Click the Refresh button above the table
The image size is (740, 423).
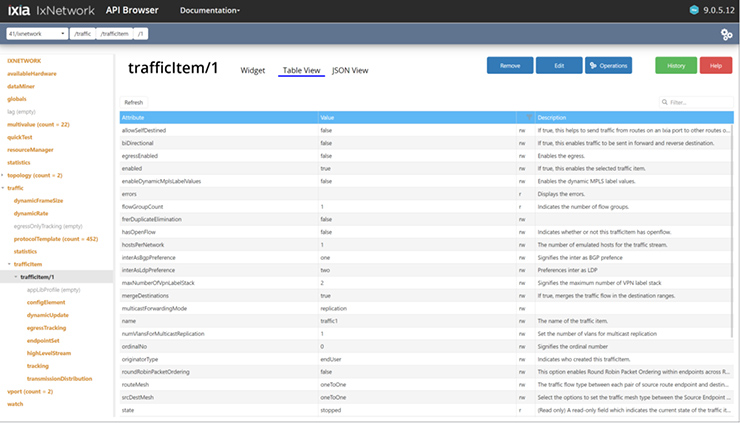tap(134, 102)
